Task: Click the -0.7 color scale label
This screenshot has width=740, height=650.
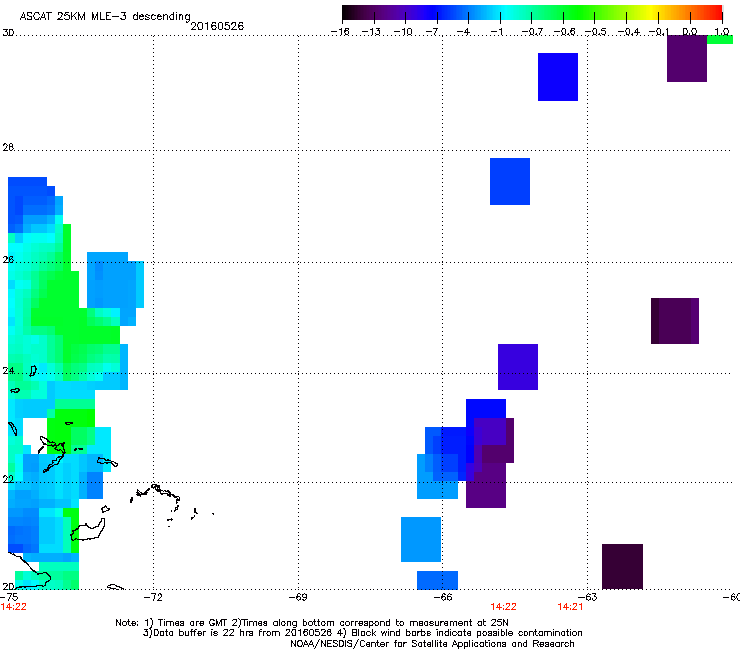Action: click(532, 32)
